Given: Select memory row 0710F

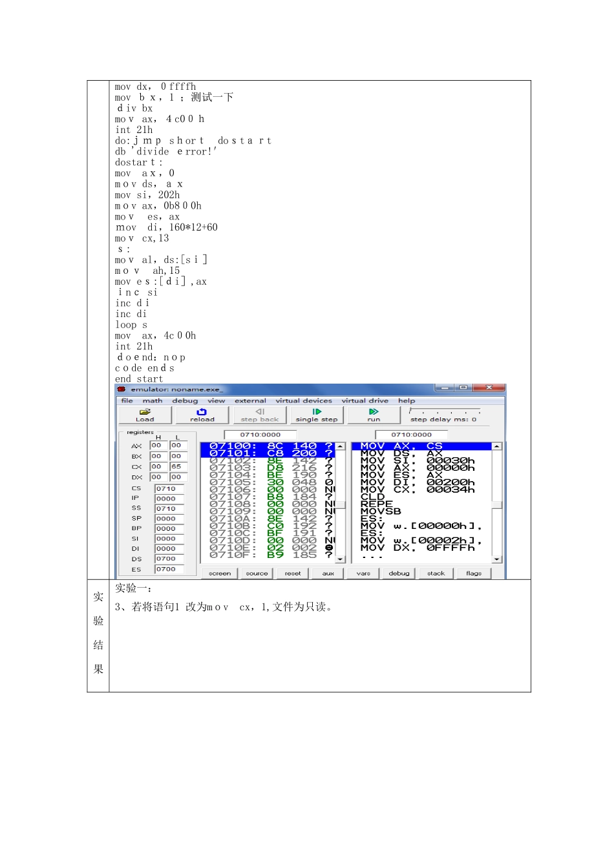Looking at the screenshot, I should 268,555.
